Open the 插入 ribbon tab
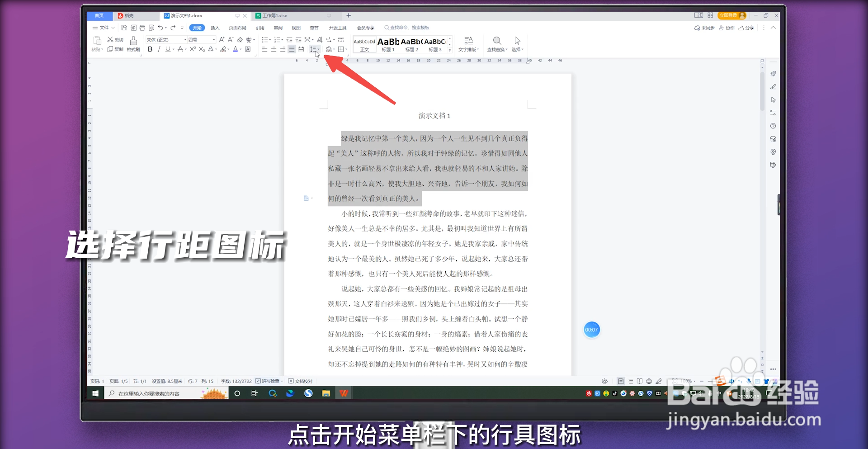Image resolution: width=868 pixels, height=449 pixels. tap(216, 28)
